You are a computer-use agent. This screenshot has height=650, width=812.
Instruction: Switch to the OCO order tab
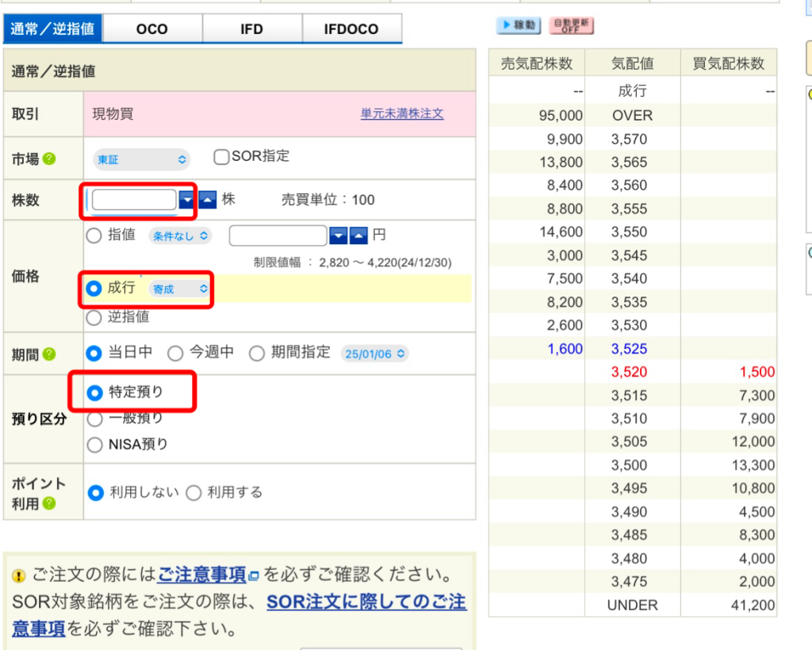(151, 29)
